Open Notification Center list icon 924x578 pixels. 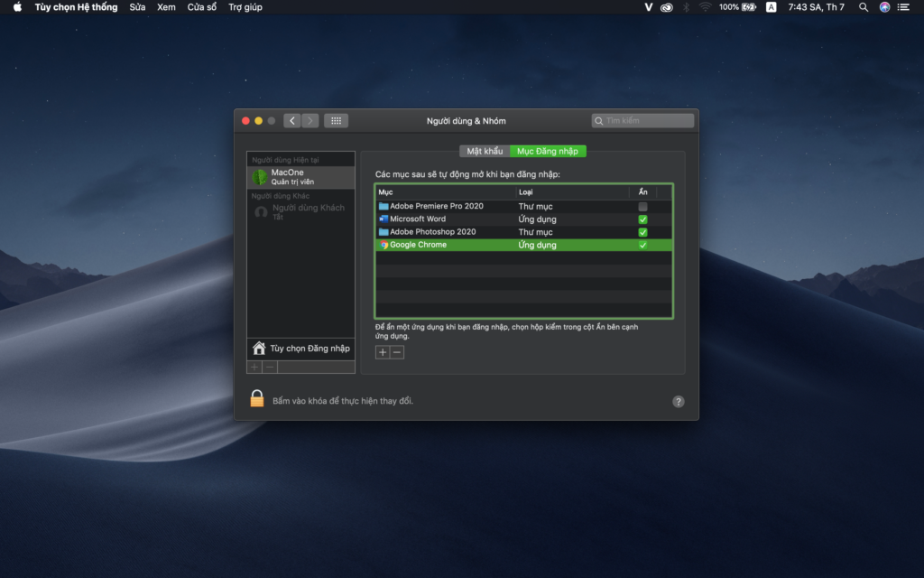point(903,7)
